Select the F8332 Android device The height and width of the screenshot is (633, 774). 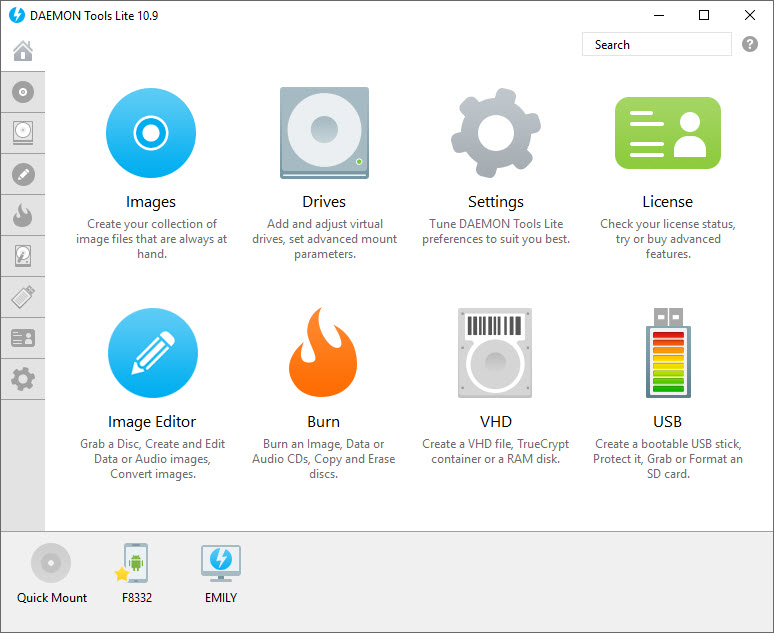click(135, 564)
